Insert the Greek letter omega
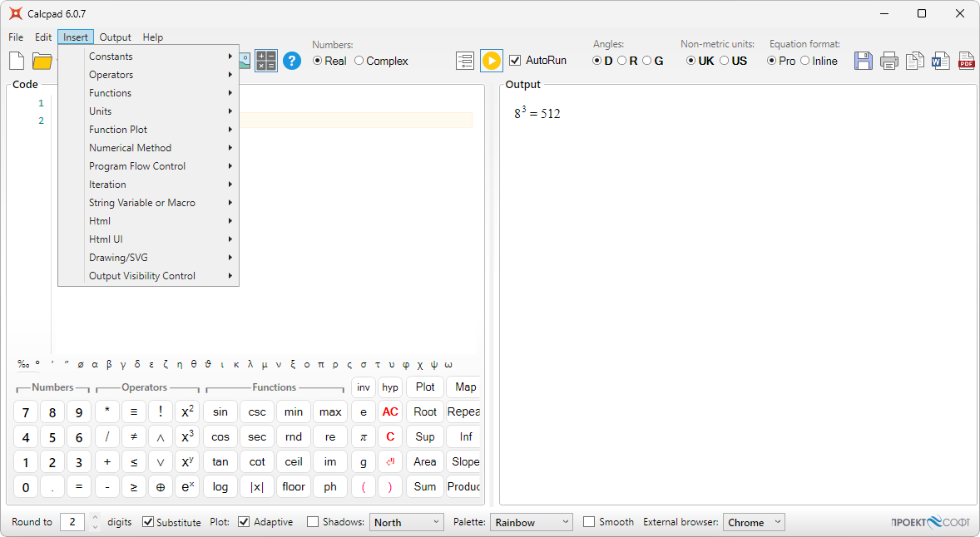 pyautogui.click(x=448, y=364)
